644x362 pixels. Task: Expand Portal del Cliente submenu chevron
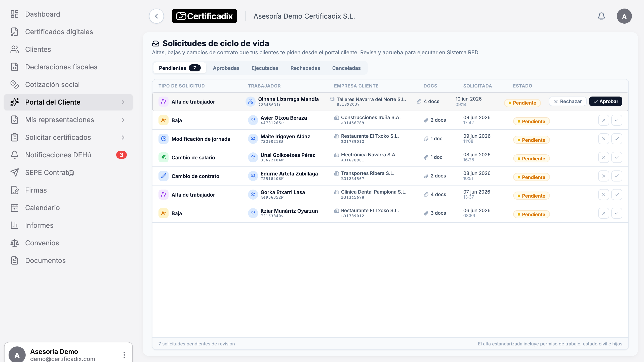point(123,102)
